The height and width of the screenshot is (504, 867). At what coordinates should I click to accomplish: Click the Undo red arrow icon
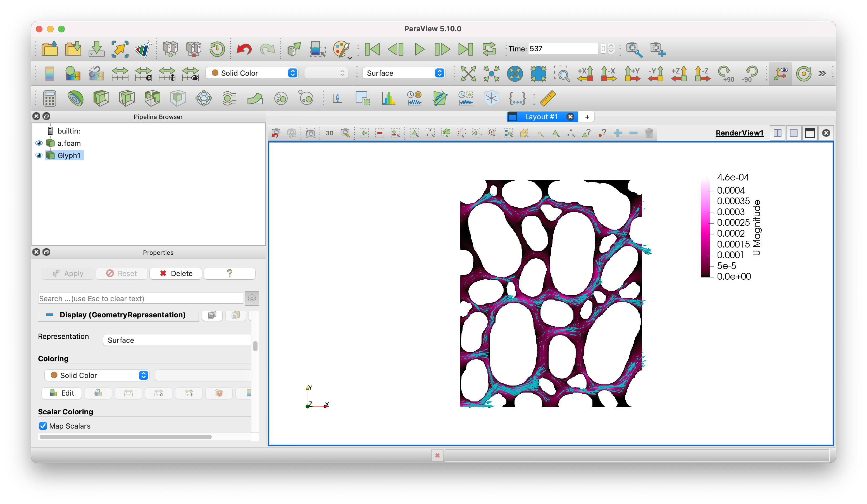[244, 49]
